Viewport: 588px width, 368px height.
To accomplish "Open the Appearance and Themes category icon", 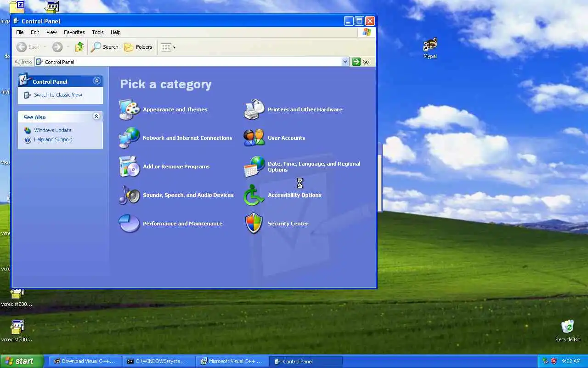I will [x=130, y=109].
